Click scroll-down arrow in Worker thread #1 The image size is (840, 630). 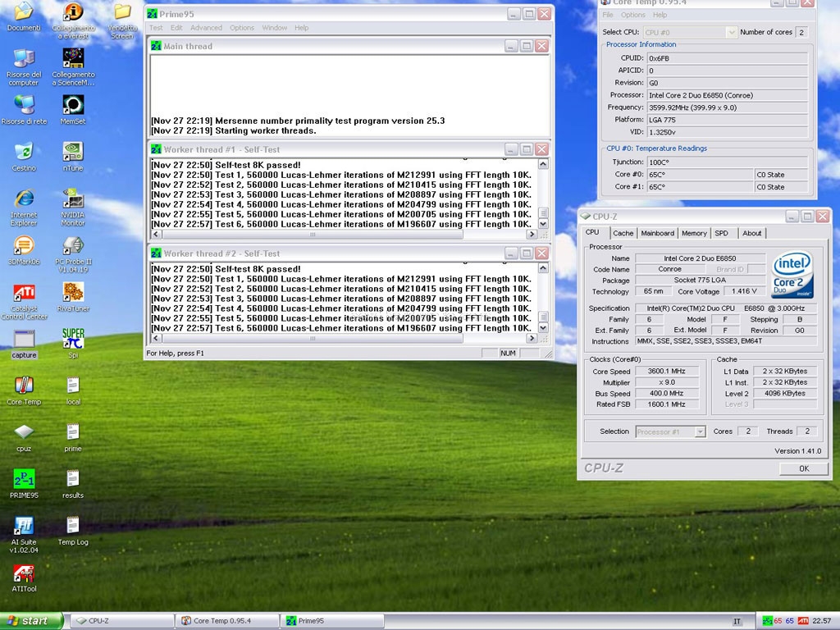click(x=543, y=224)
